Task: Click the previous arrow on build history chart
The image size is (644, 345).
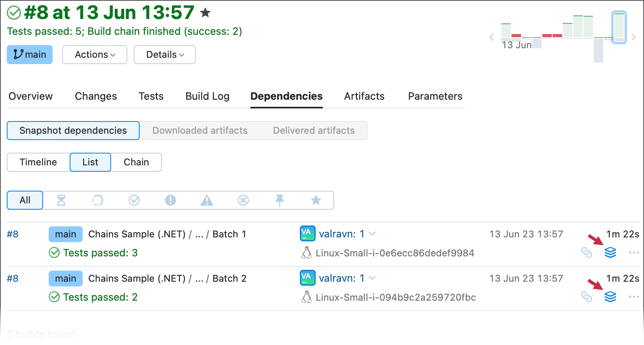Action: tap(492, 37)
